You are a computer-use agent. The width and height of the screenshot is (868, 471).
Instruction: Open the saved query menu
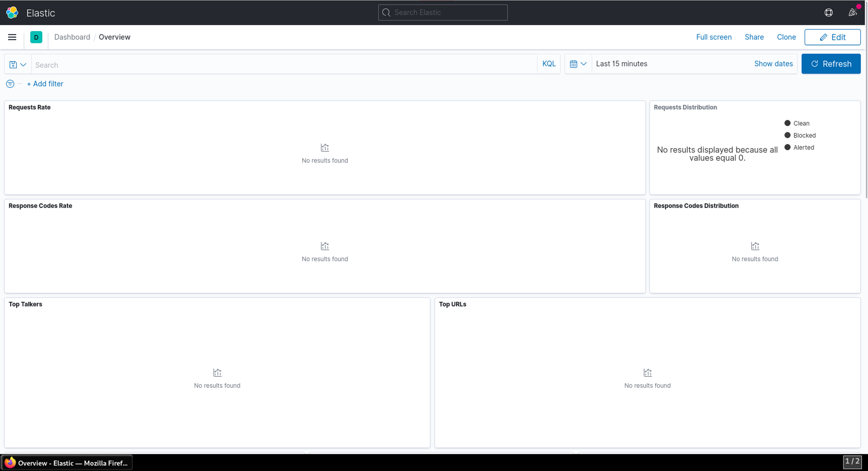[18, 64]
